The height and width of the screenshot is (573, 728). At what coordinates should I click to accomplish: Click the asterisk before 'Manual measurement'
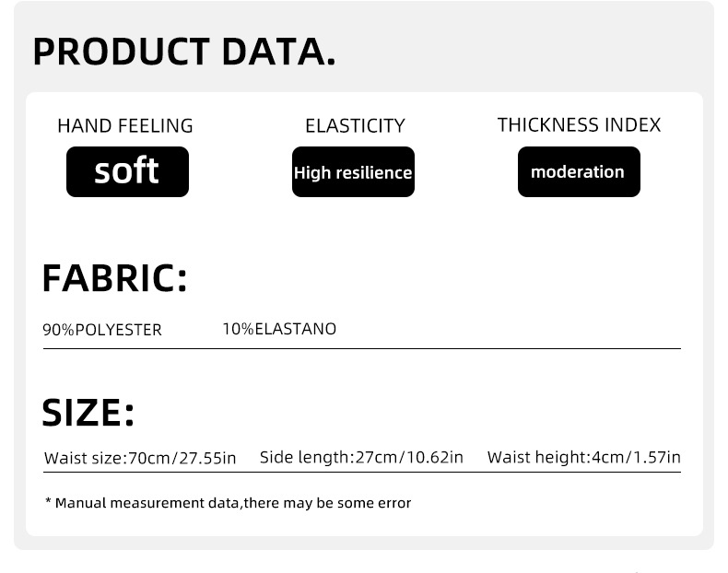(x=48, y=502)
